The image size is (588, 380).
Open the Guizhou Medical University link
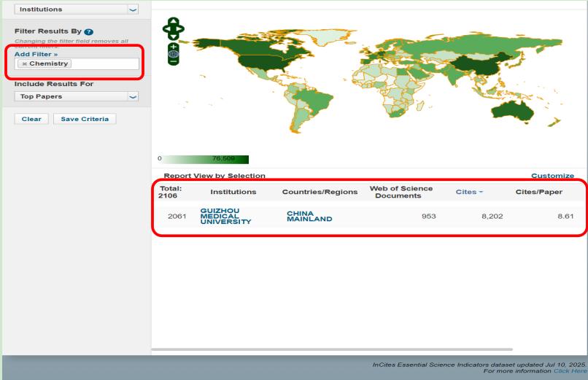click(225, 216)
